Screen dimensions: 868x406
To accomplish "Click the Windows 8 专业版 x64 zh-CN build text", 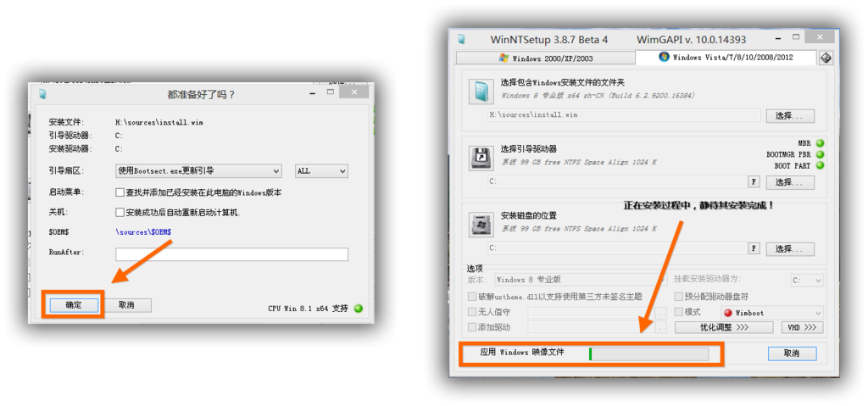I will pos(598,95).
